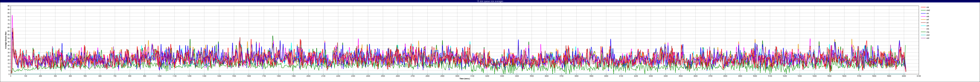Click the 500 tick on the time axis
980x82 pixels.
pos(85,76)
